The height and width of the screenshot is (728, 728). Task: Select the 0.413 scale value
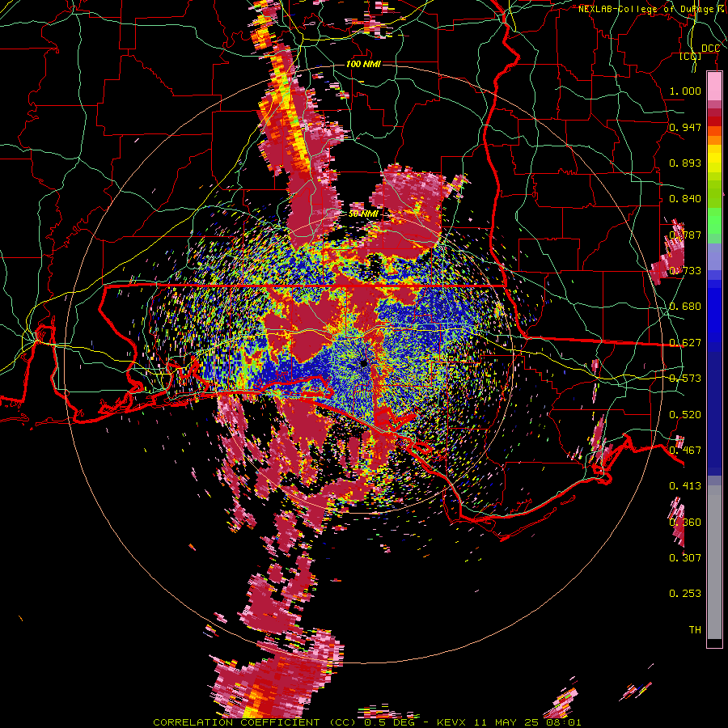(685, 486)
